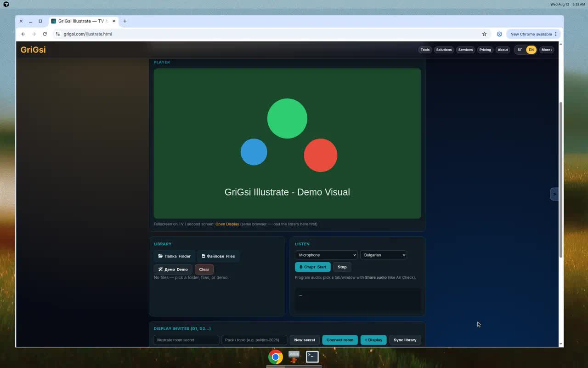This screenshot has height=368, width=588.
Task: Bookmark this page with the star icon
Action: click(x=484, y=34)
